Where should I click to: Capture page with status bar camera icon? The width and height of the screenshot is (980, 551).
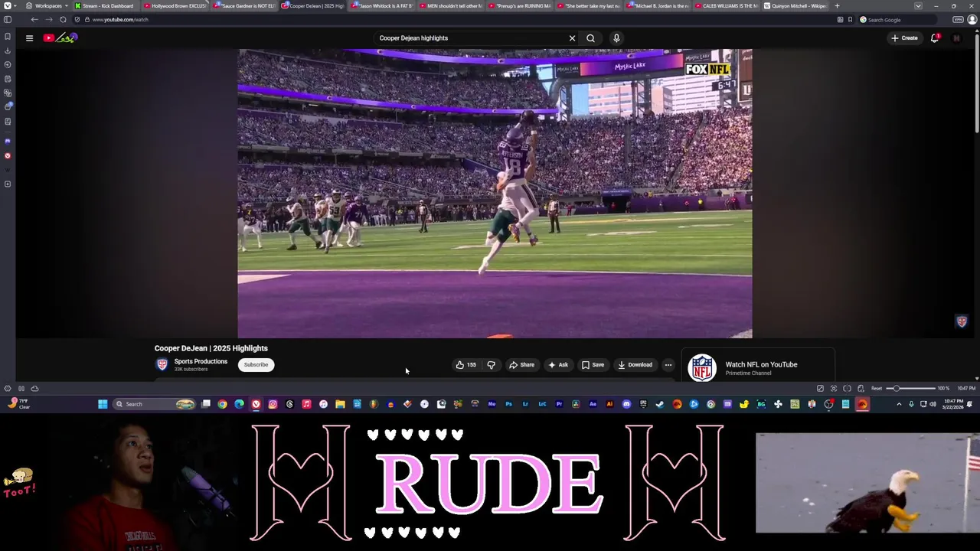[x=834, y=388]
